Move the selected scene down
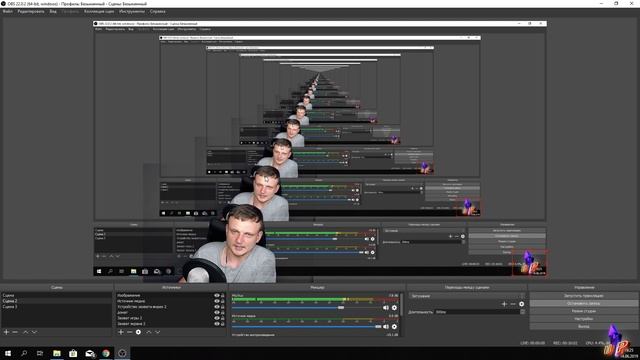Image resolution: width=640 pixels, height=360 pixels. point(34,332)
